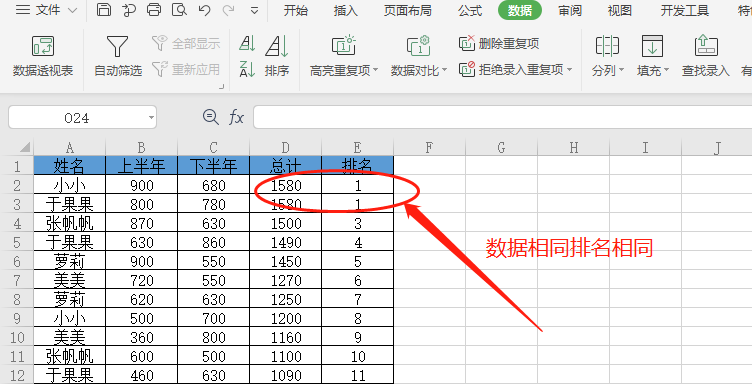
Task: Switch to the Formulas (公式) tab
Action: pos(470,11)
